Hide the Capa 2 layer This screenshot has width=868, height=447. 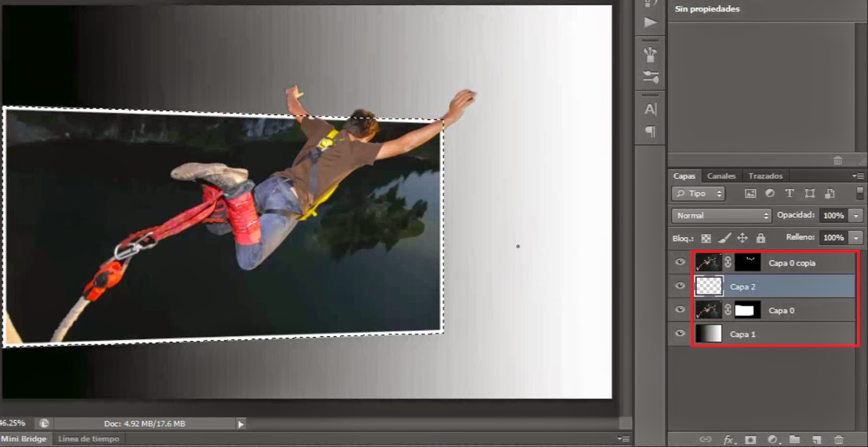[x=680, y=286]
